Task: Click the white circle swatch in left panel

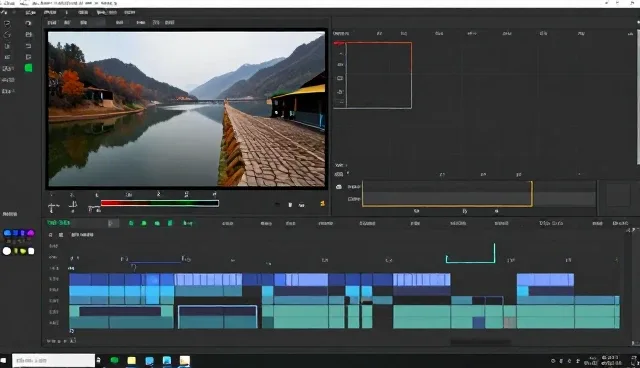Action: 7,251
